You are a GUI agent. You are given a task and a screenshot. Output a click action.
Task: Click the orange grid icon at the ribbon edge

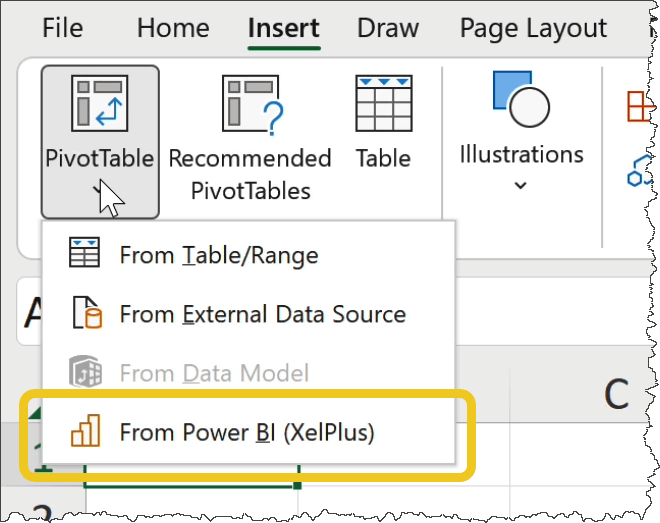[638, 104]
